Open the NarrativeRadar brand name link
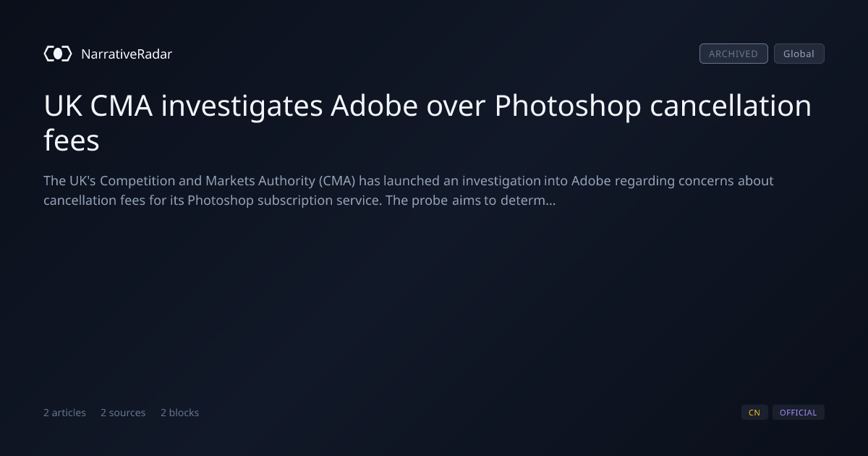Screen dimensions: 868x456 tap(127, 54)
